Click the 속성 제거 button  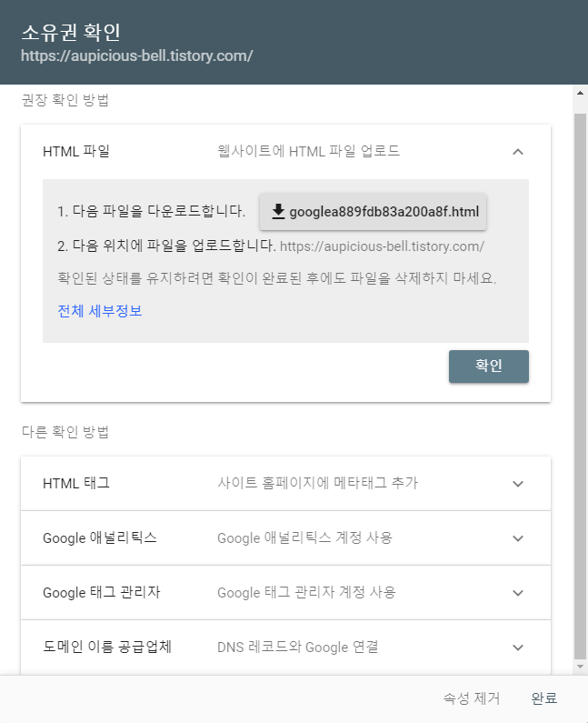472,698
